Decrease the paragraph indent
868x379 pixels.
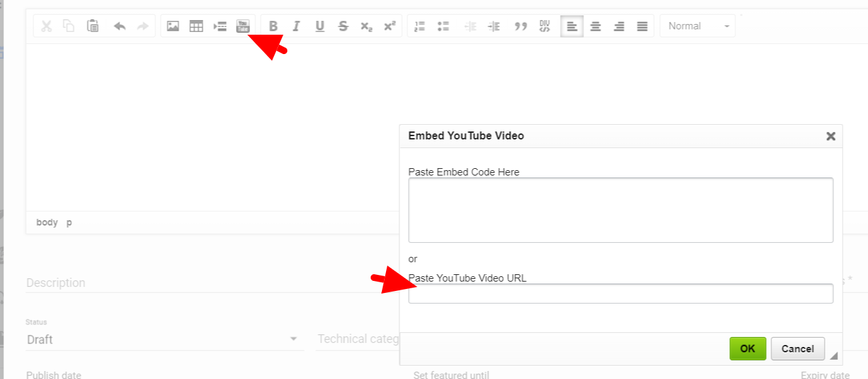(470, 26)
